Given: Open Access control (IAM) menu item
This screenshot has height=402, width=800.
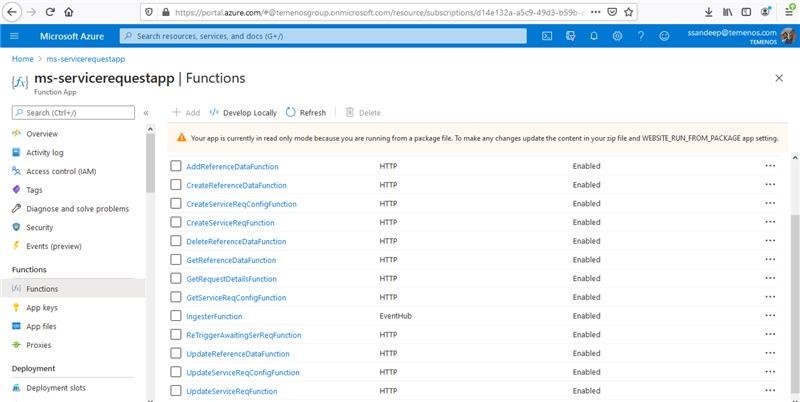Looking at the screenshot, I should (x=60, y=171).
